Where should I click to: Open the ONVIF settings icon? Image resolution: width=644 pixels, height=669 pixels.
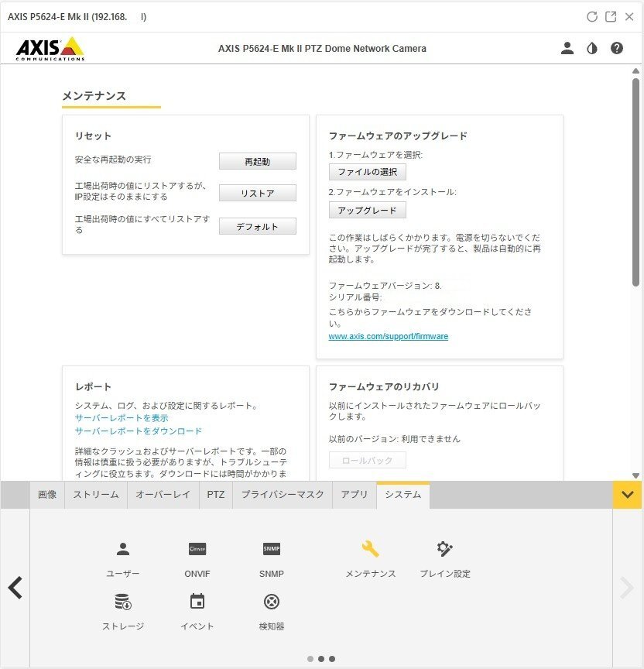pyautogui.click(x=197, y=549)
